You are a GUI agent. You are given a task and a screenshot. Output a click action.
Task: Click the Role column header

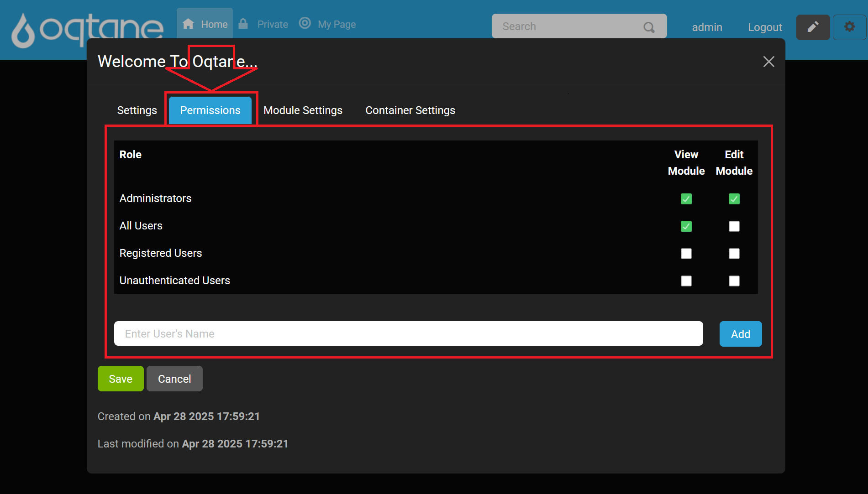coord(131,155)
